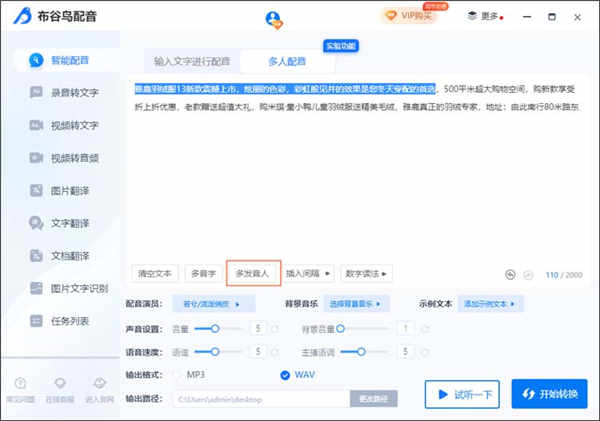Click the 音量 value box showing 5

[258, 328]
